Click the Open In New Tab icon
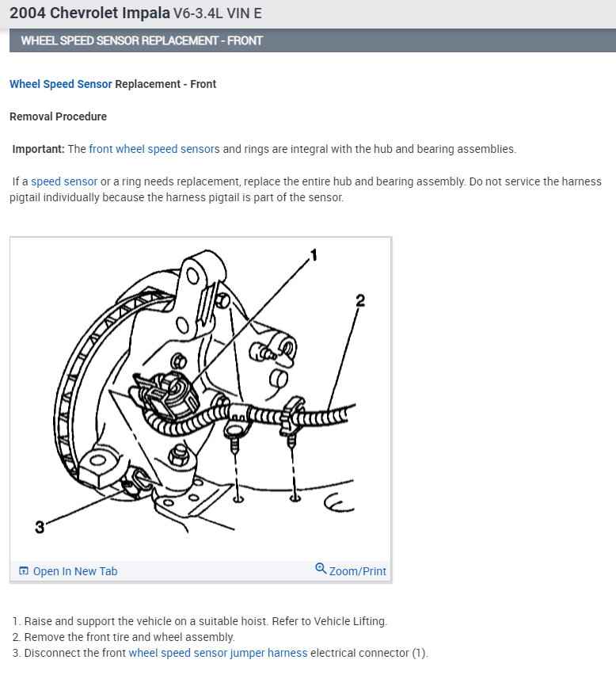The height and width of the screenshot is (679, 616). click(24, 570)
